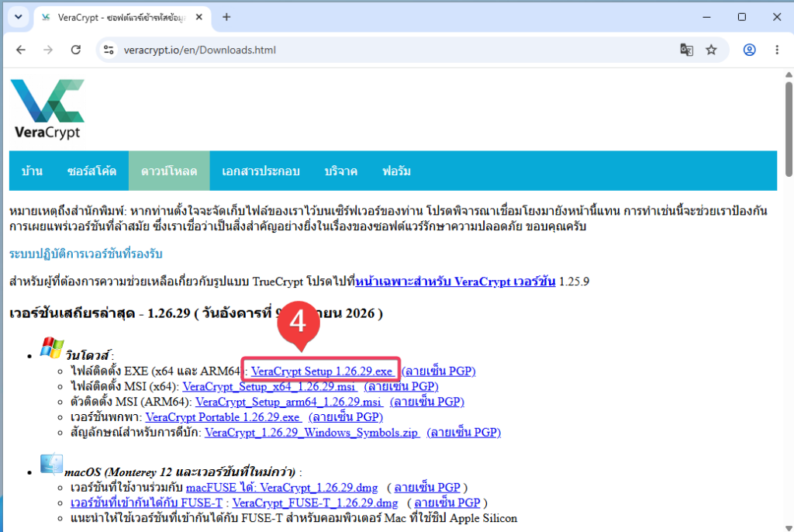Open the FUSE-T compatible version link
Image resolution: width=794 pixels, height=532 pixels.
point(147,503)
